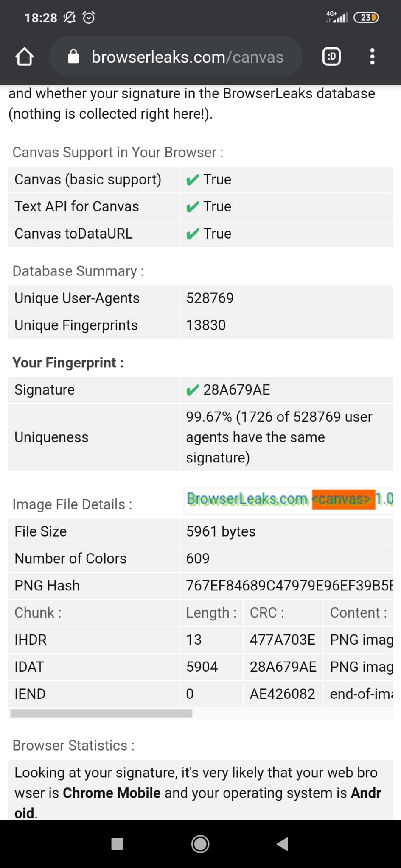Select the PNG Hash value text

pyautogui.click(x=290, y=586)
